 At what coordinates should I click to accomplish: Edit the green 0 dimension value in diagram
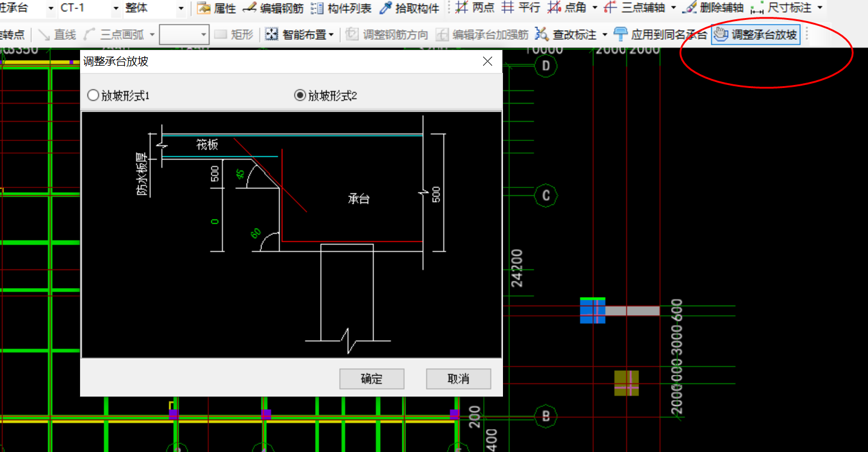(x=215, y=222)
